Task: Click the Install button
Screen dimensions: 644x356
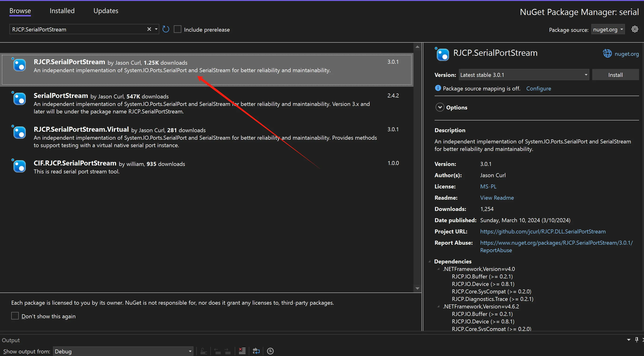Action: 615,75
